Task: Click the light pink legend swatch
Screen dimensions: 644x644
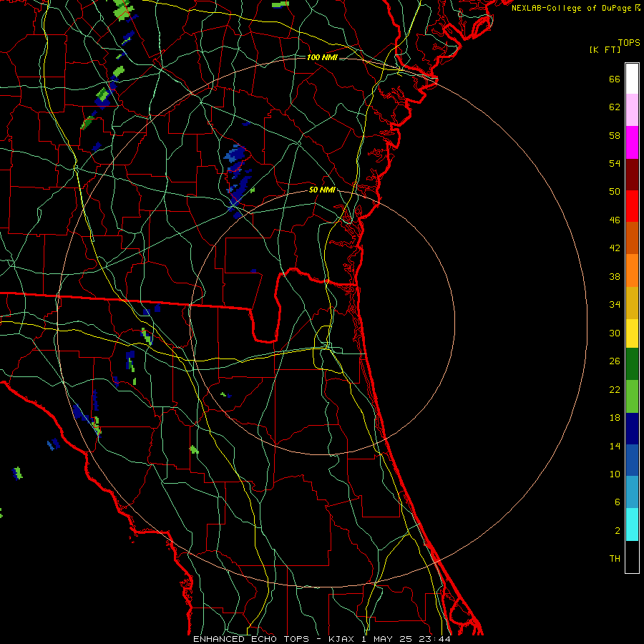Action: point(632,110)
